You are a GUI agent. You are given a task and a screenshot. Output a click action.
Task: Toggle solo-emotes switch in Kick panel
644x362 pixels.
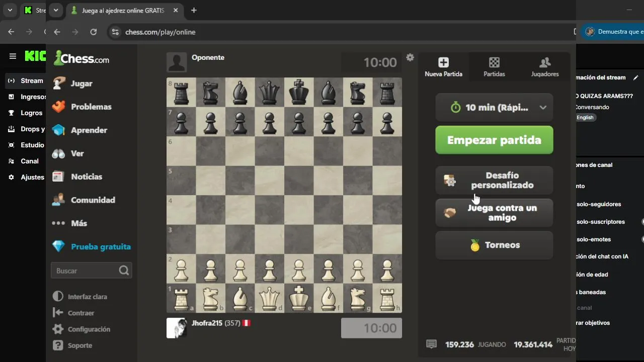point(643,239)
